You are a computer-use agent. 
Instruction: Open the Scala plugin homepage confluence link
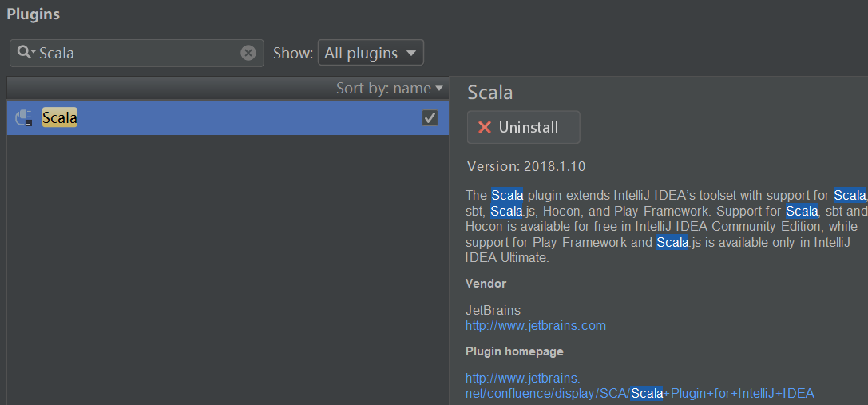[x=639, y=393]
